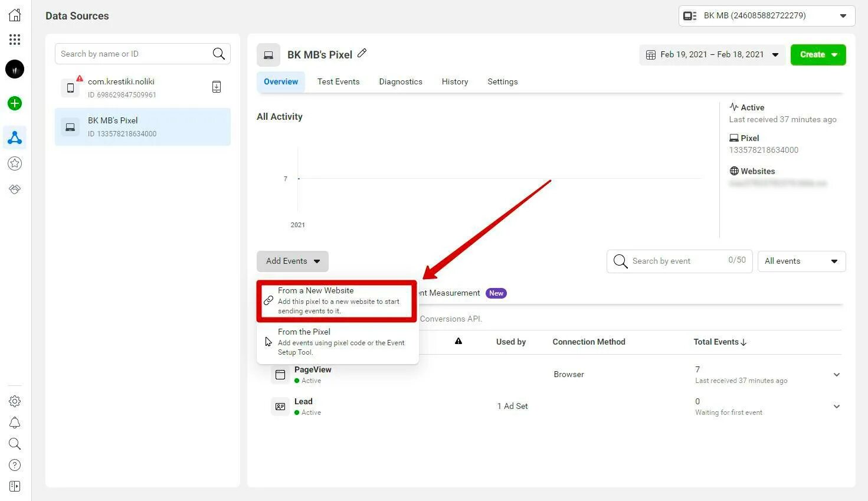This screenshot has height=501, width=868.
Task: Open the settings gear in sidebar
Action: coord(15,401)
